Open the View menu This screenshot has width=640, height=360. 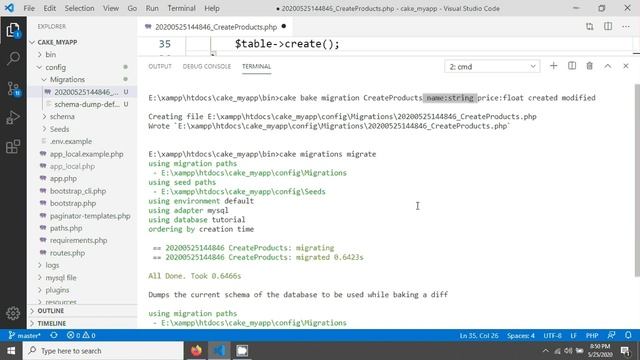111,8
